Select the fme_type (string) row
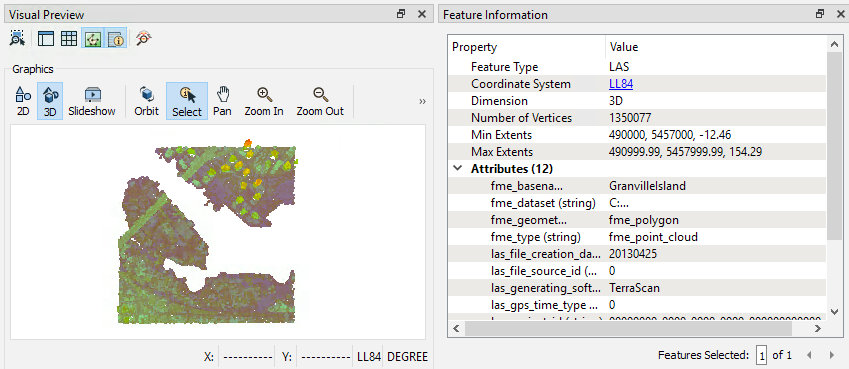The height and width of the screenshot is (369, 849). (638, 237)
